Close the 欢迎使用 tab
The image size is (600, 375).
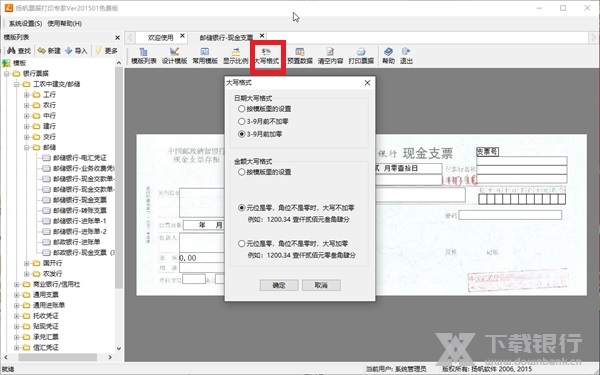(x=183, y=36)
